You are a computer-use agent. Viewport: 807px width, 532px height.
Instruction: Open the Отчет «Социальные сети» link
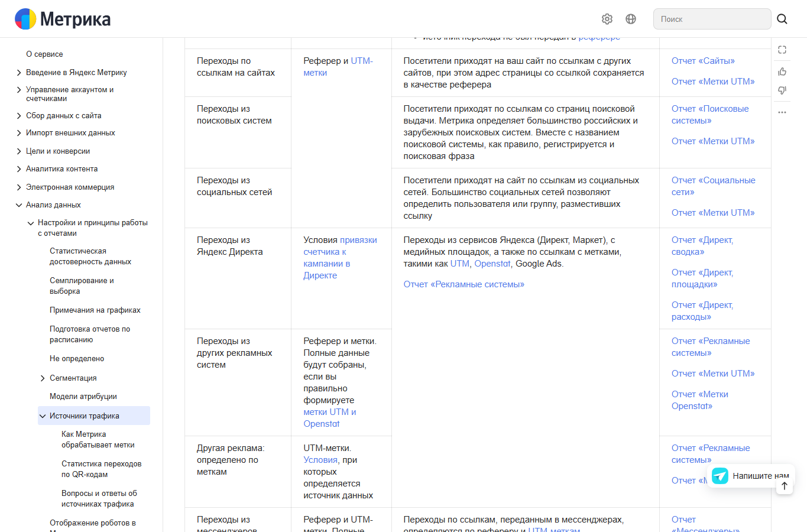(x=714, y=186)
